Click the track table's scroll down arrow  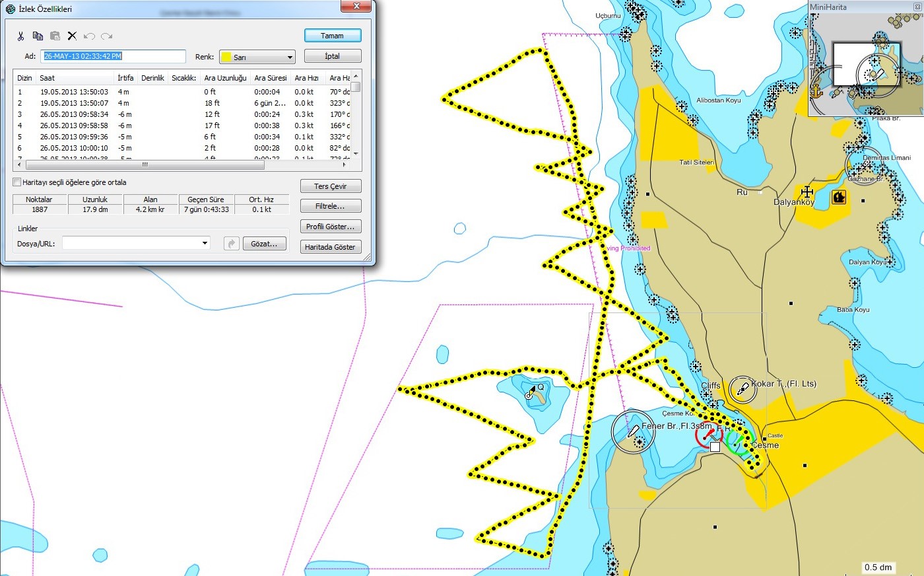click(x=356, y=154)
